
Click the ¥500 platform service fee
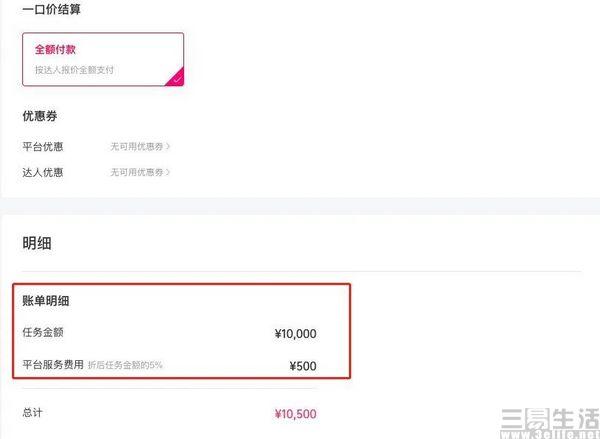300,366
